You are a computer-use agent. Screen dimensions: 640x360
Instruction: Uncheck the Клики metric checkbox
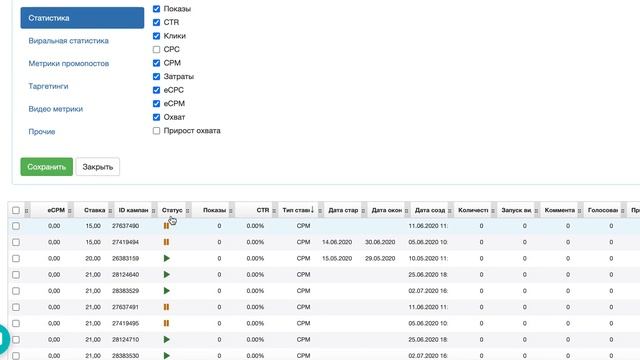click(156, 36)
